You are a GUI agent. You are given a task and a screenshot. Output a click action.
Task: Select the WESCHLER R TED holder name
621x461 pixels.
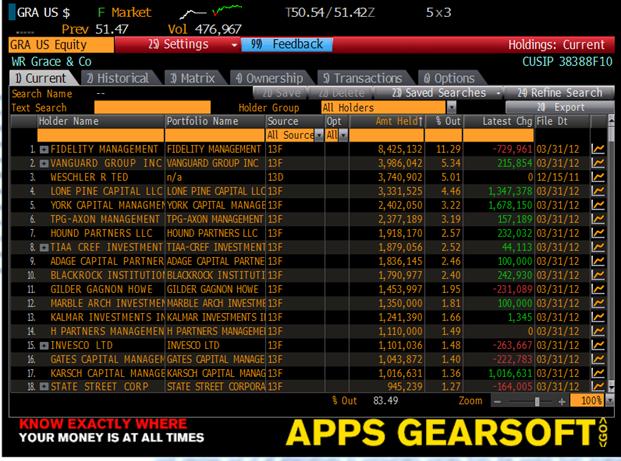(89, 177)
